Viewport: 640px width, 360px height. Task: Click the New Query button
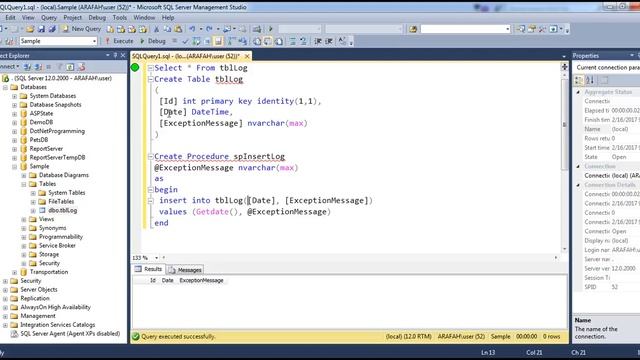(81, 29)
